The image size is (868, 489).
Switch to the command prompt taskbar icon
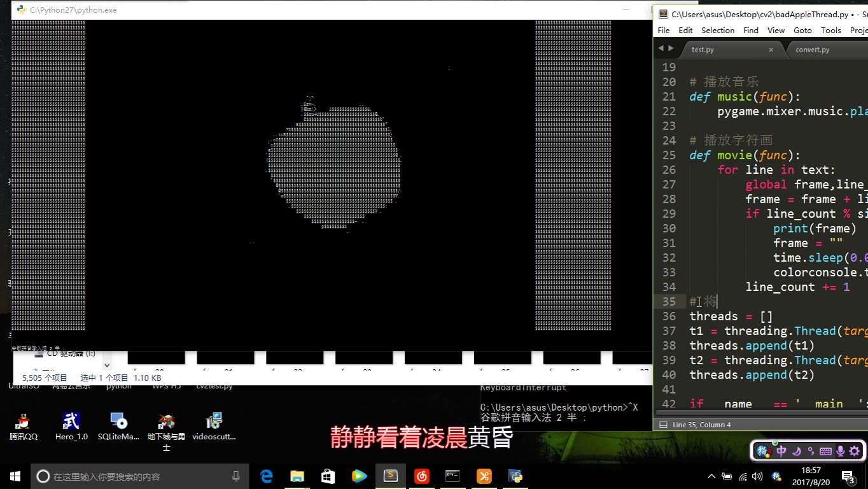(452, 476)
